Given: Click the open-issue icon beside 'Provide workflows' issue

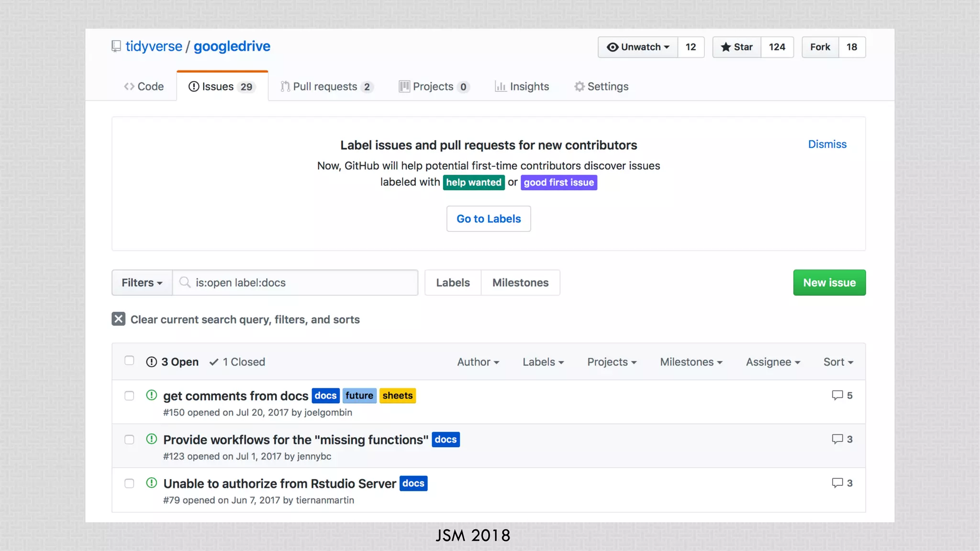Looking at the screenshot, I should pyautogui.click(x=151, y=439).
